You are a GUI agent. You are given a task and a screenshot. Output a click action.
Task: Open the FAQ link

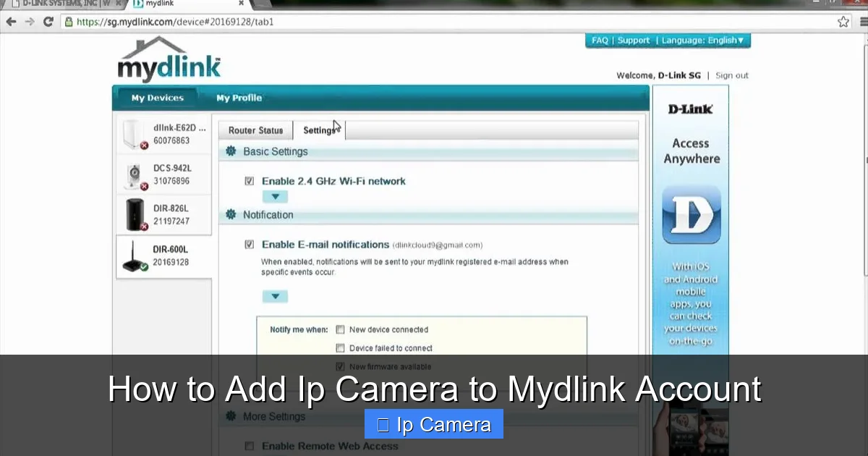600,41
